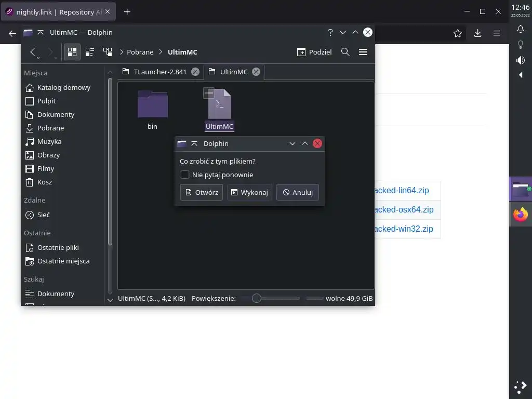Click the Dolphin main window help question mark
532x399 pixels.
point(330,32)
